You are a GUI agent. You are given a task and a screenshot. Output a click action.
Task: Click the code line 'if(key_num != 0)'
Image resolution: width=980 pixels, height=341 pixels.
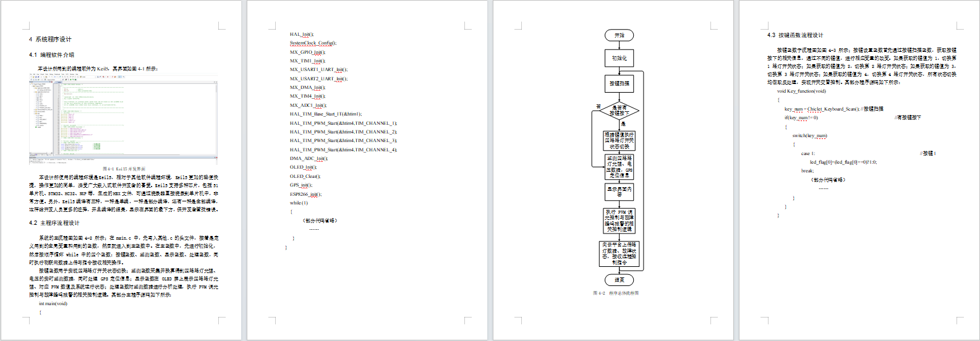pyautogui.click(x=801, y=117)
